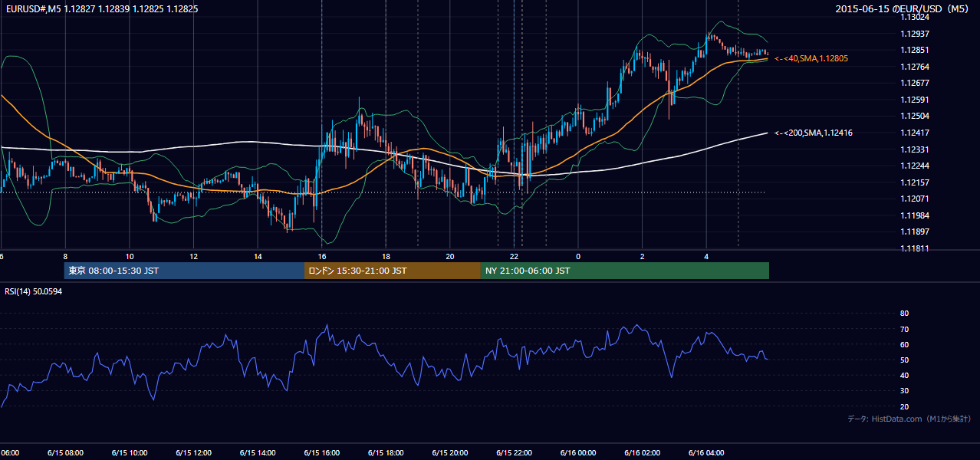Click hour tick 16 under price chart
The height and width of the screenshot is (460, 980).
click(x=322, y=256)
